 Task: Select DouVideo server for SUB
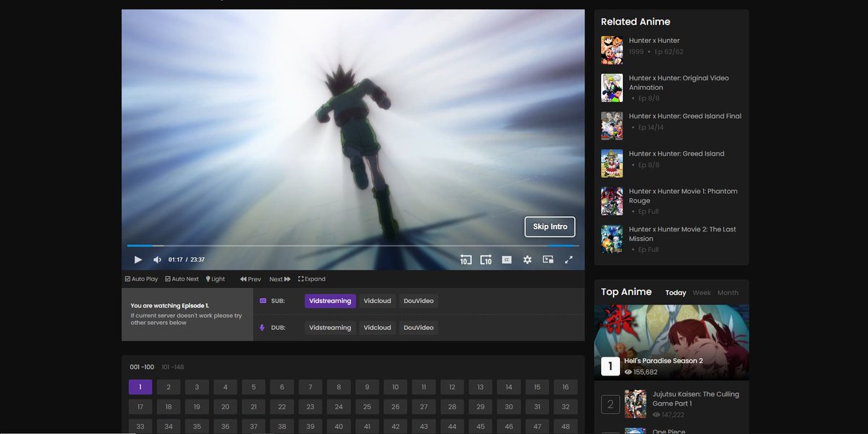pos(419,301)
